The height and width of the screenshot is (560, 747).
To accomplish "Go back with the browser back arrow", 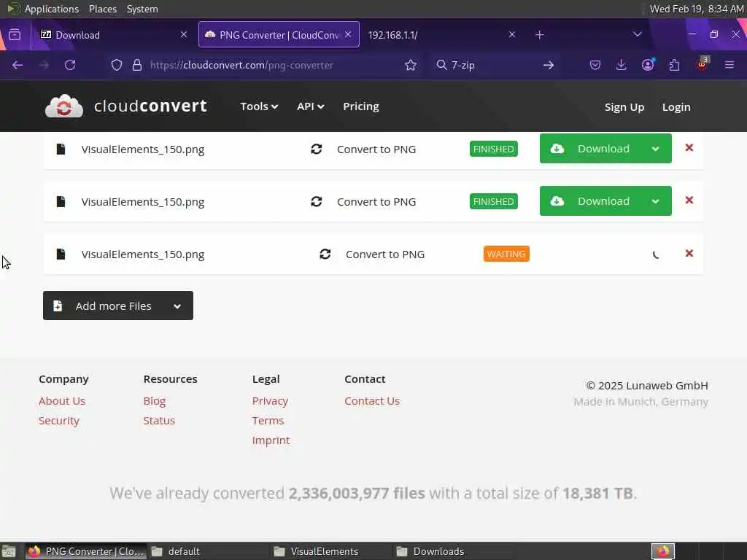I will (18, 65).
